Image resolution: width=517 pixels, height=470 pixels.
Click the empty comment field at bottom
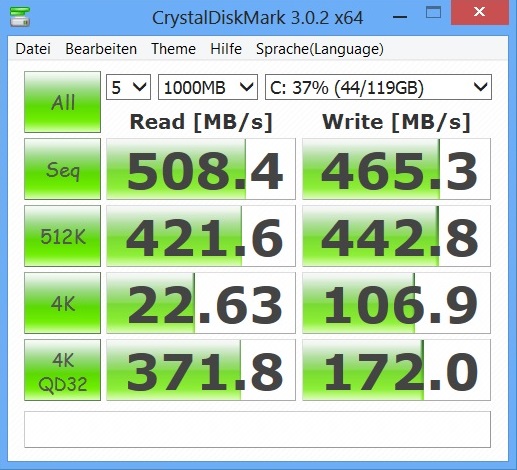coord(257,429)
